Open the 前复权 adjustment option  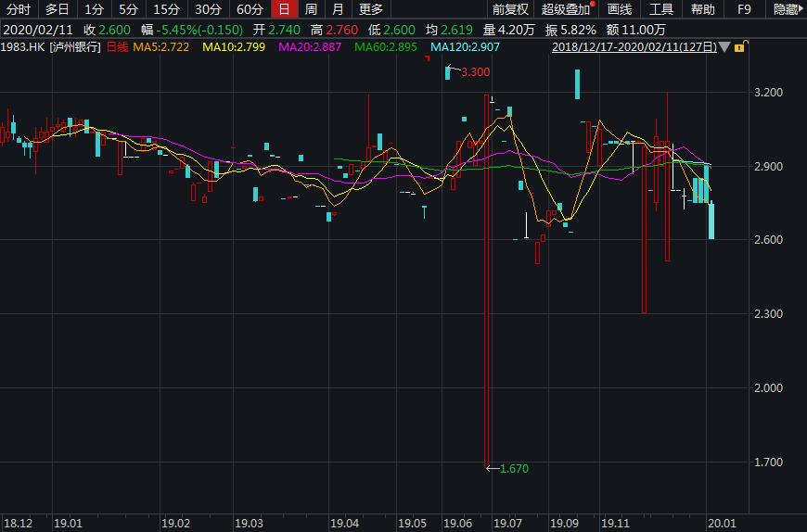[x=509, y=9]
